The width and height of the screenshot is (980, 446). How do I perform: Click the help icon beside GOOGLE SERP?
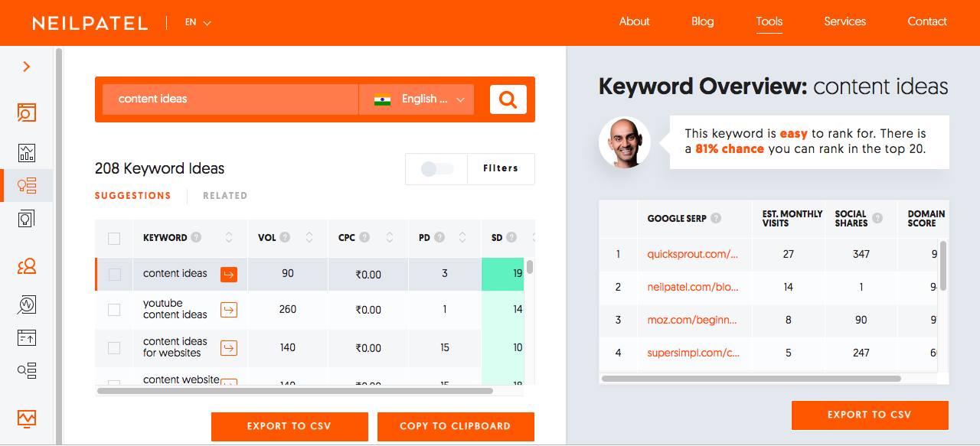click(x=716, y=218)
